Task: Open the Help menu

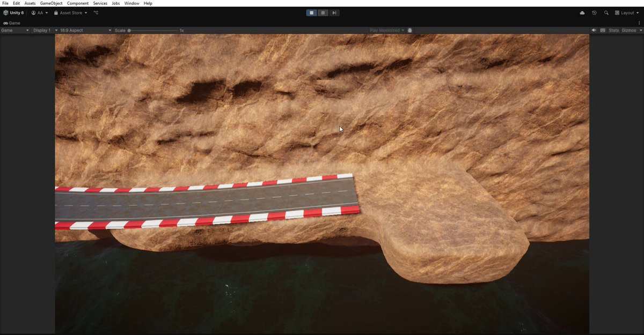Action: (x=148, y=3)
